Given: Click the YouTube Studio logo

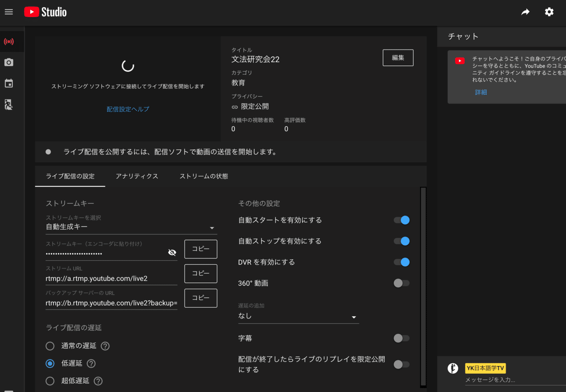Looking at the screenshot, I should [x=45, y=12].
